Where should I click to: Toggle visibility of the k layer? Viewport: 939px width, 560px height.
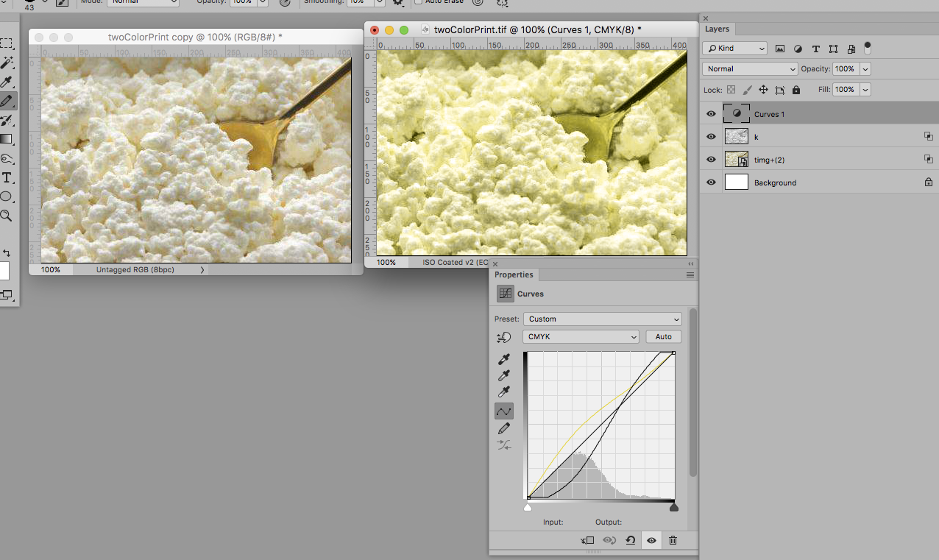click(x=710, y=136)
